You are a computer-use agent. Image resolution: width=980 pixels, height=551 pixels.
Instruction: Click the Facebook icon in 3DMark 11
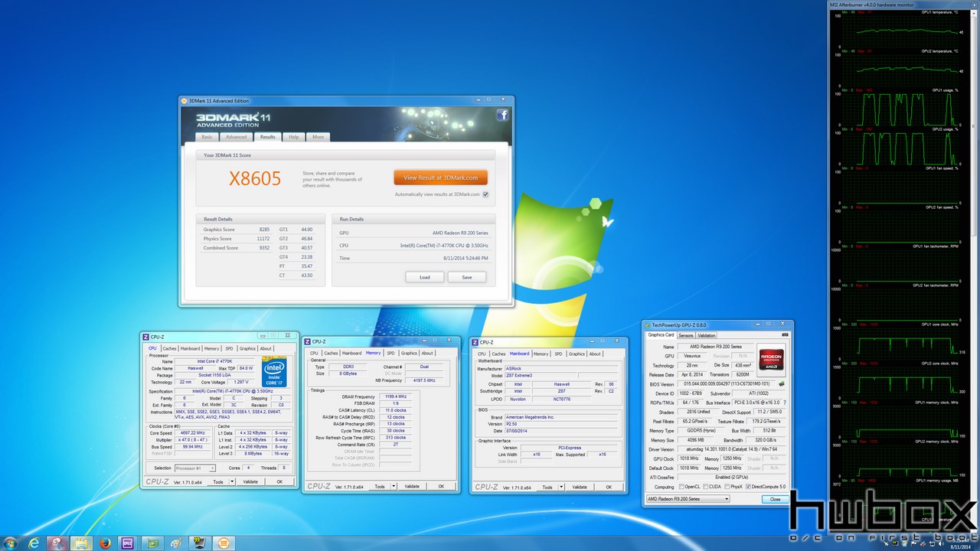coord(502,116)
